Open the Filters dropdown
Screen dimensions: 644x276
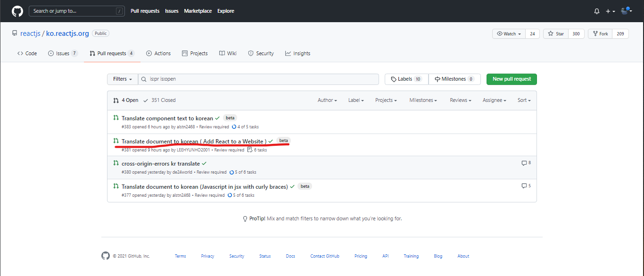tap(122, 79)
